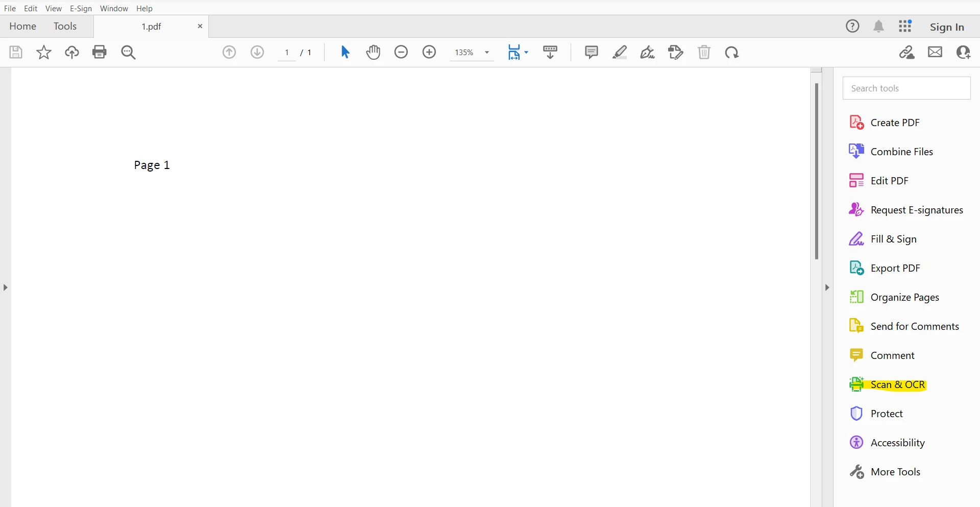This screenshot has width=980, height=507.
Task: Click the print file icon
Action: tap(100, 52)
